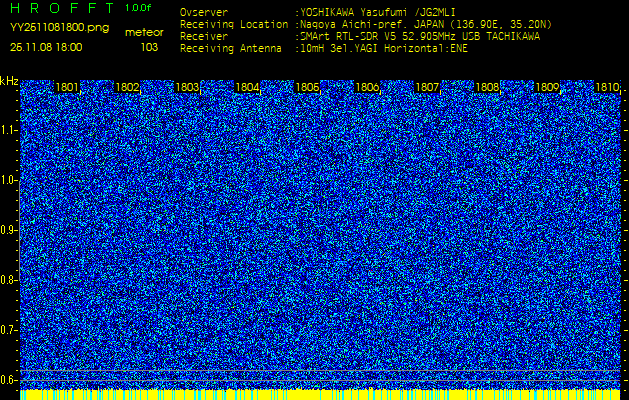This screenshot has height=400, width=629.
Task: Click the version number 1.0.0f
Action: click(138, 8)
